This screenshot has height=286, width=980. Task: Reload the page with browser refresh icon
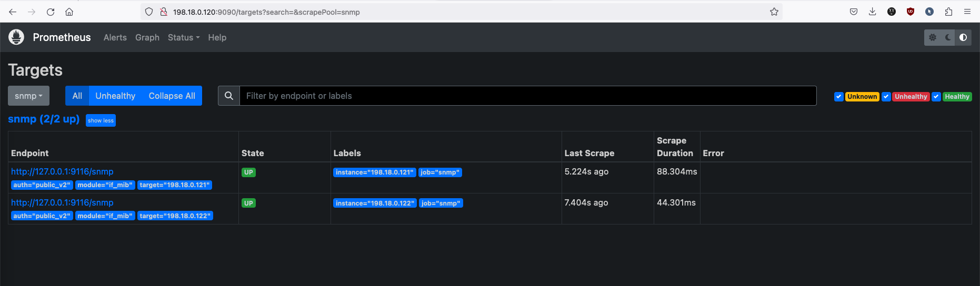(51, 12)
